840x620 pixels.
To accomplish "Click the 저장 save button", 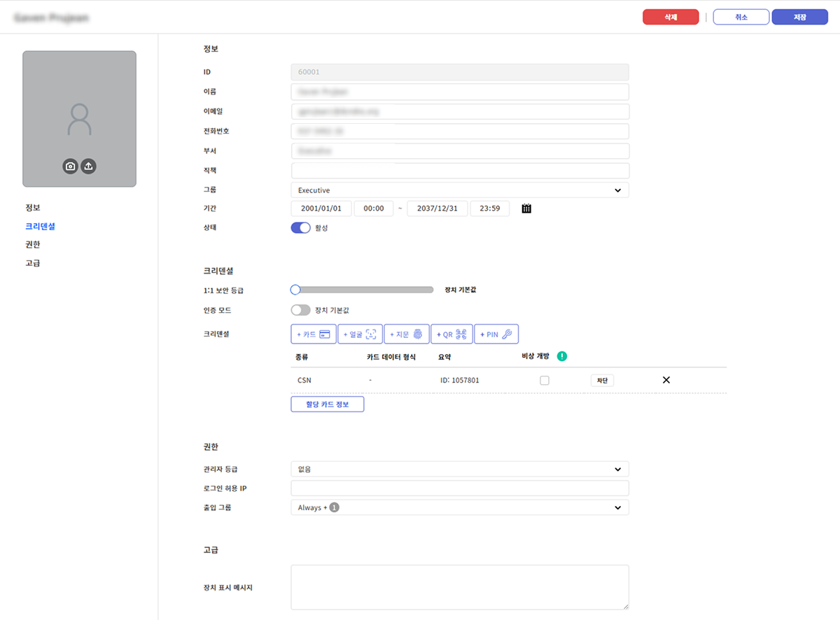I will pos(799,17).
